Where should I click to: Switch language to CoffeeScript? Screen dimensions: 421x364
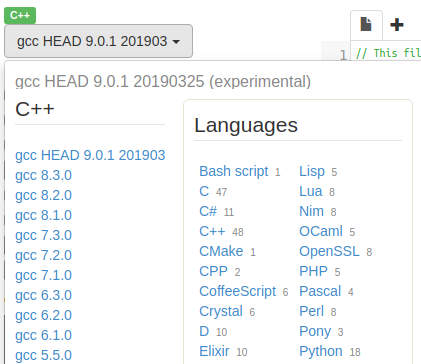238,291
